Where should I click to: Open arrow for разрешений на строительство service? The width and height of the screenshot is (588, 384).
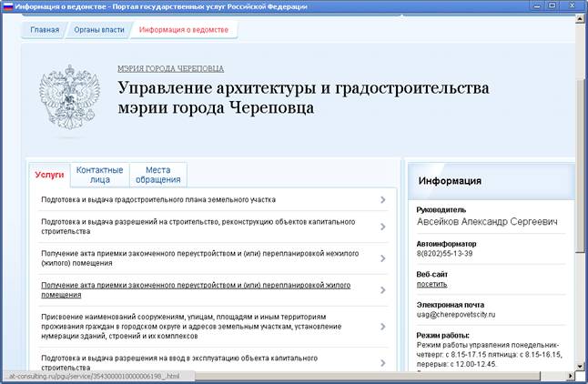(x=382, y=227)
